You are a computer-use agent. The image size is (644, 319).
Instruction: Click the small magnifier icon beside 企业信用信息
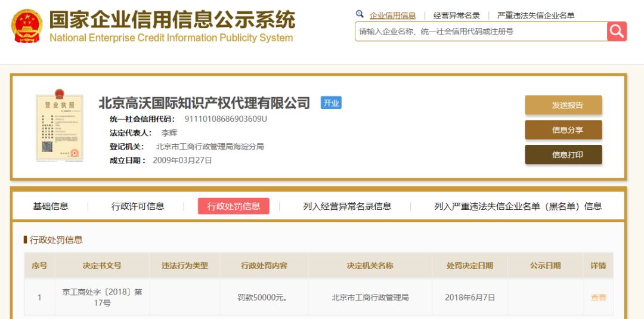360,14
